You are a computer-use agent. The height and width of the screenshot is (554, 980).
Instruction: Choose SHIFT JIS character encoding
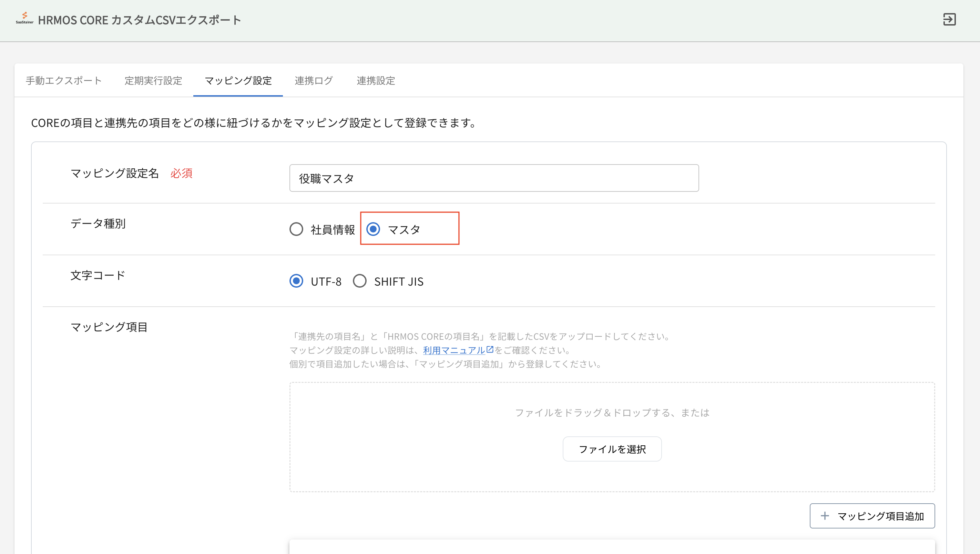(x=359, y=281)
